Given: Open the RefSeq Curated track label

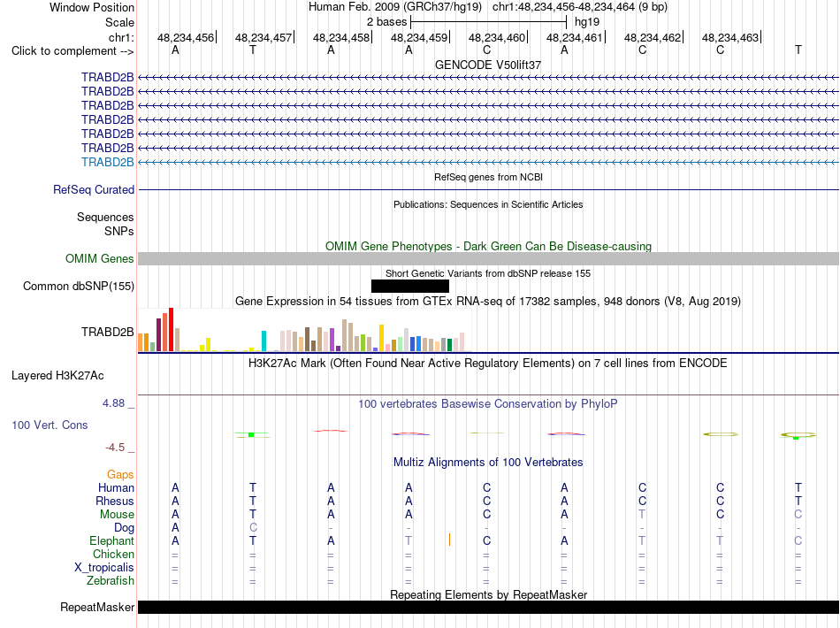Looking at the screenshot, I should pos(93,189).
